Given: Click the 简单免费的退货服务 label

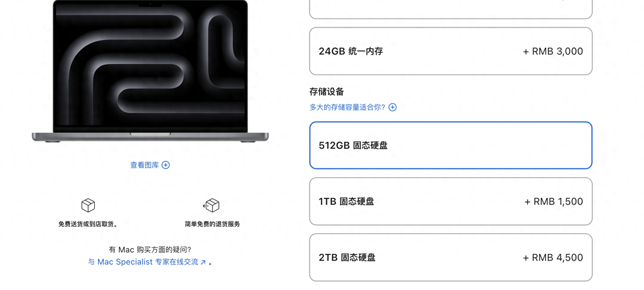Looking at the screenshot, I should pyautogui.click(x=212, y=224).
